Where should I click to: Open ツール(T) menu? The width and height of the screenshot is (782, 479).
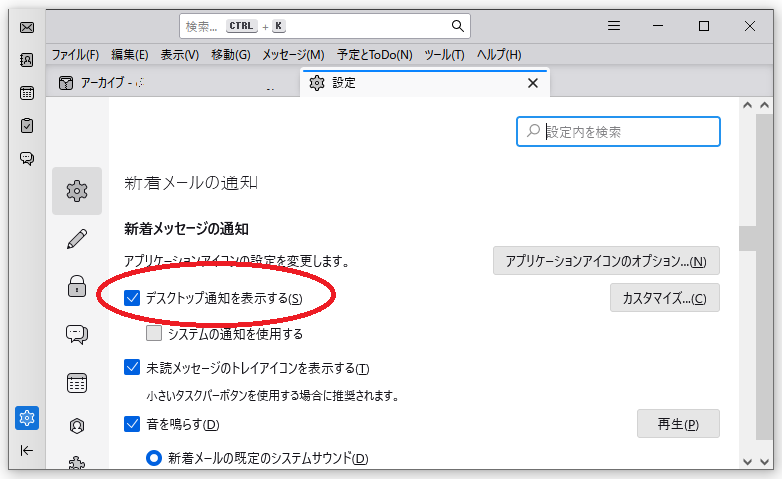click(444, 54)
